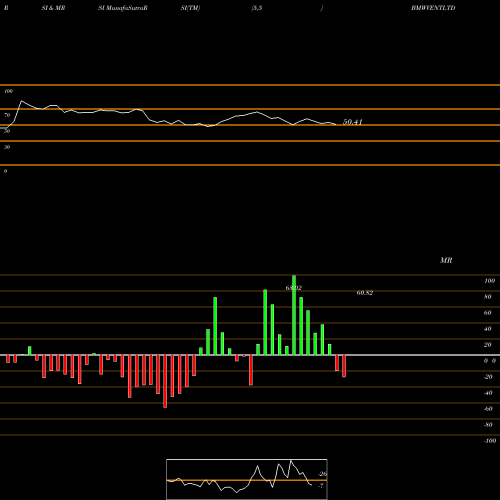Click the tallest green MR histogram bar
Screen dimensions: 500x500
[294, 315]
